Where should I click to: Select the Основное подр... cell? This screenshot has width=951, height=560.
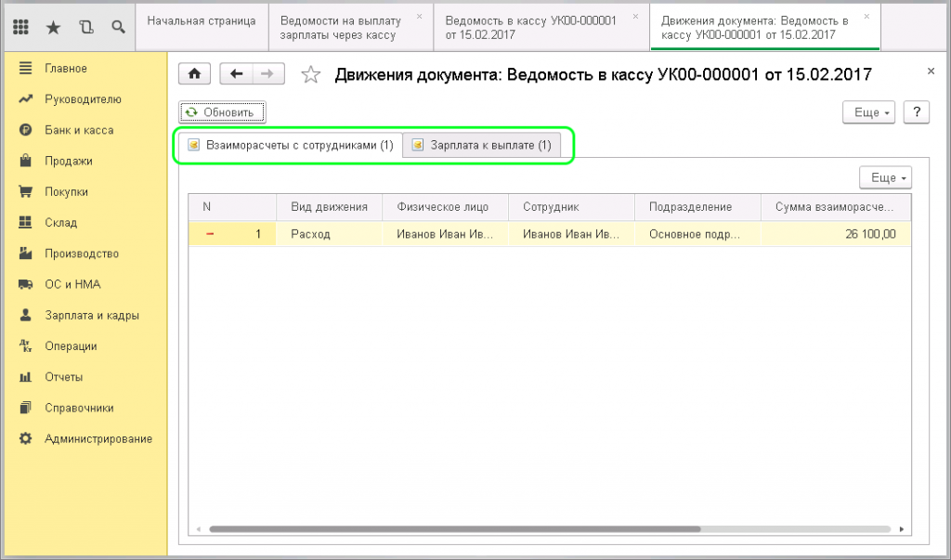pos(697,234)
